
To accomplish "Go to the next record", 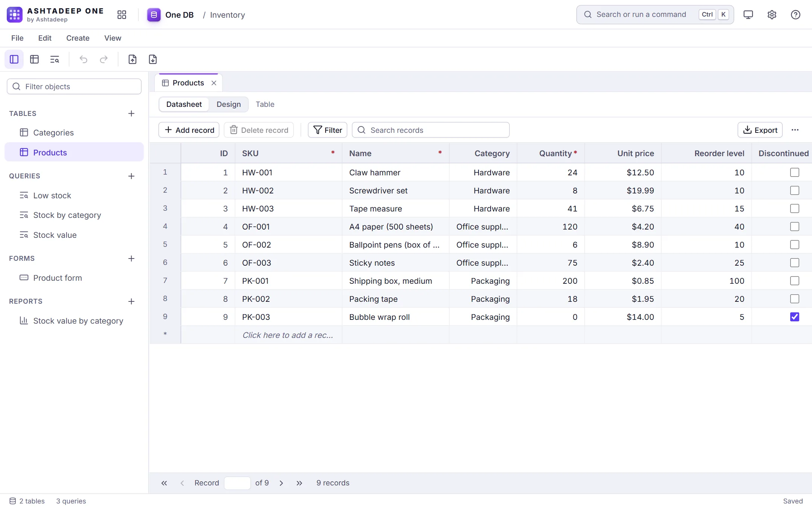I will (x=281, y=483).
